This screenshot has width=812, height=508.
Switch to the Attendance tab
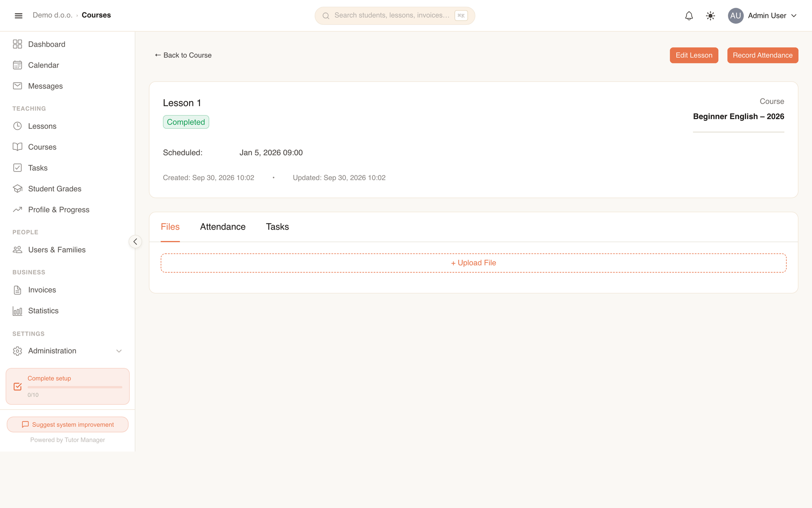point(222,227)
